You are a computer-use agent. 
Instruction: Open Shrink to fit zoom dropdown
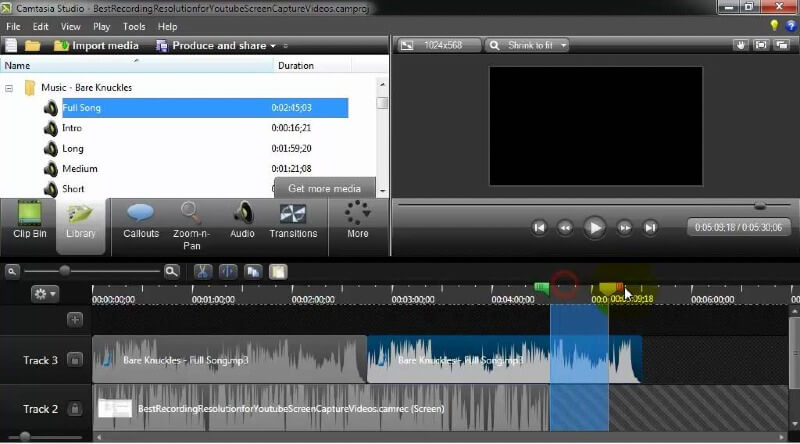click(528, 45)
